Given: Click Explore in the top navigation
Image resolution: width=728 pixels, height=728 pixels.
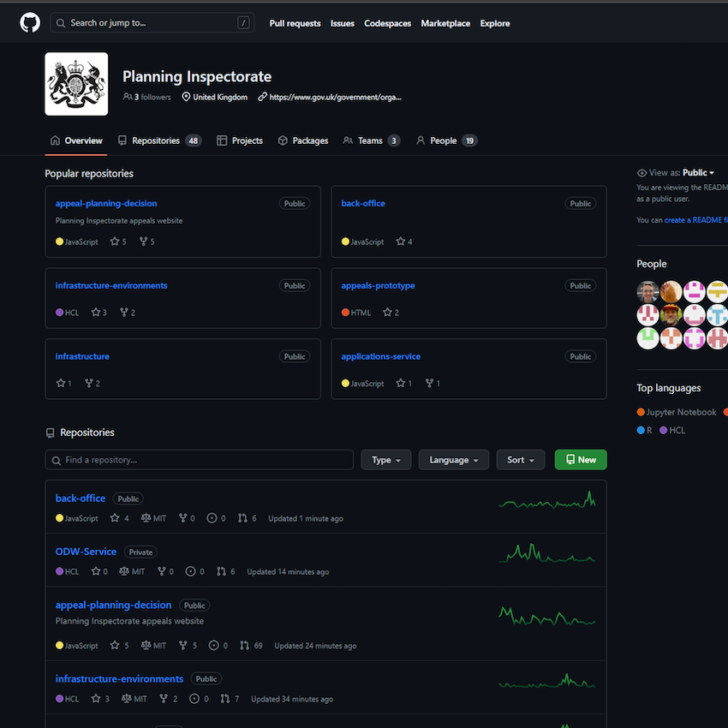Looking at the screenshot, I should [x=495, y=23].
